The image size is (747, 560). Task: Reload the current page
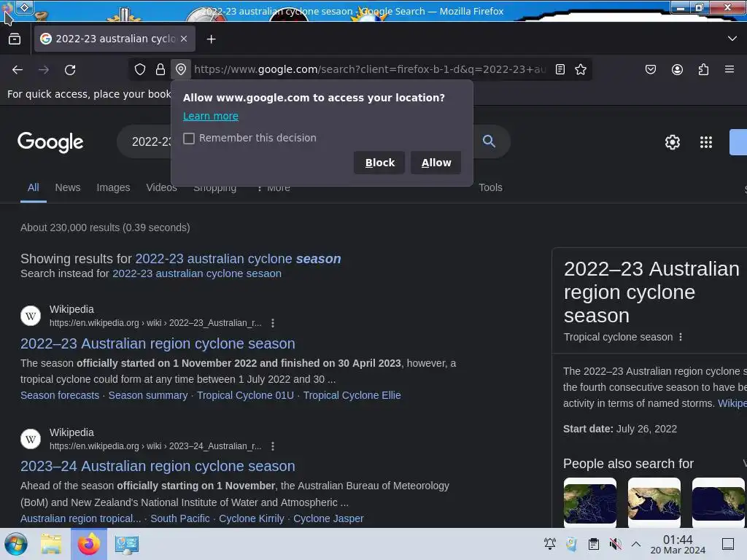coord(70,70)
